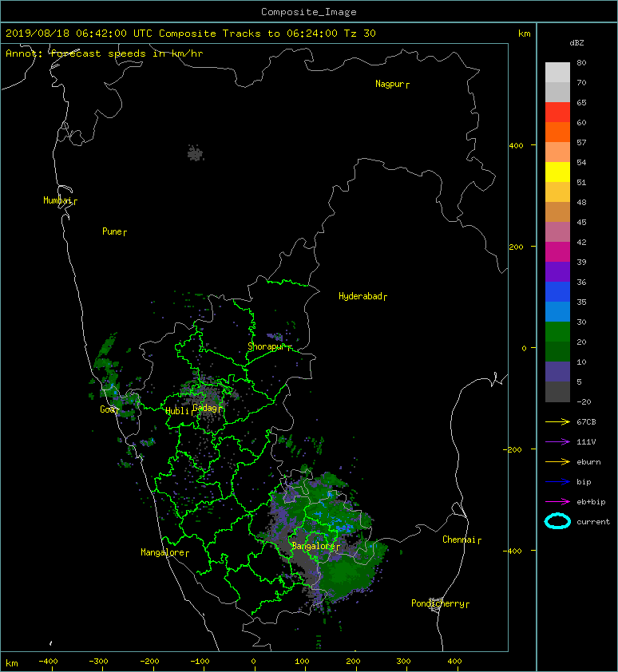The image size is (618, 672).
Task: Click the current legend label
Action: 593,522
